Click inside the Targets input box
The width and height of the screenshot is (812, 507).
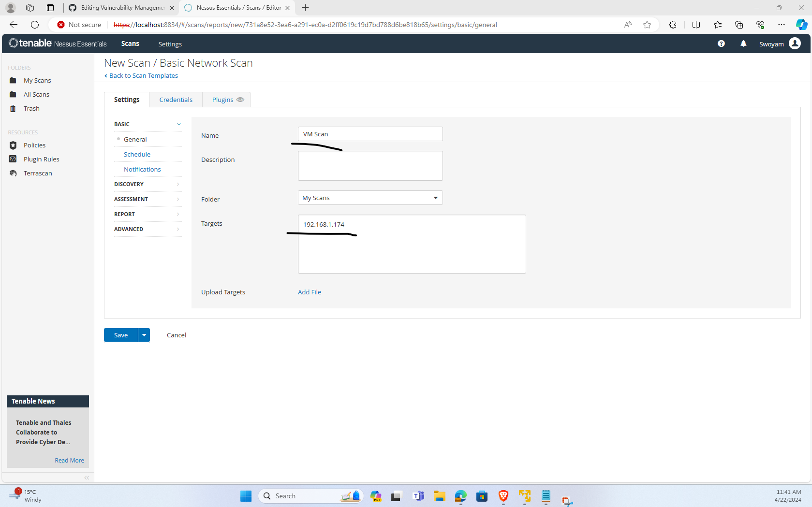[411, 244]
